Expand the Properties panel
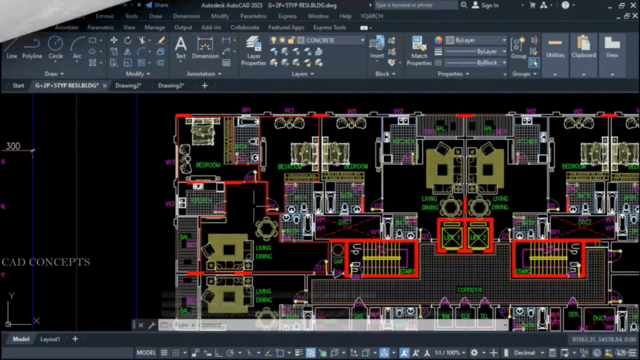640x360 pixels. coord(453,74)
